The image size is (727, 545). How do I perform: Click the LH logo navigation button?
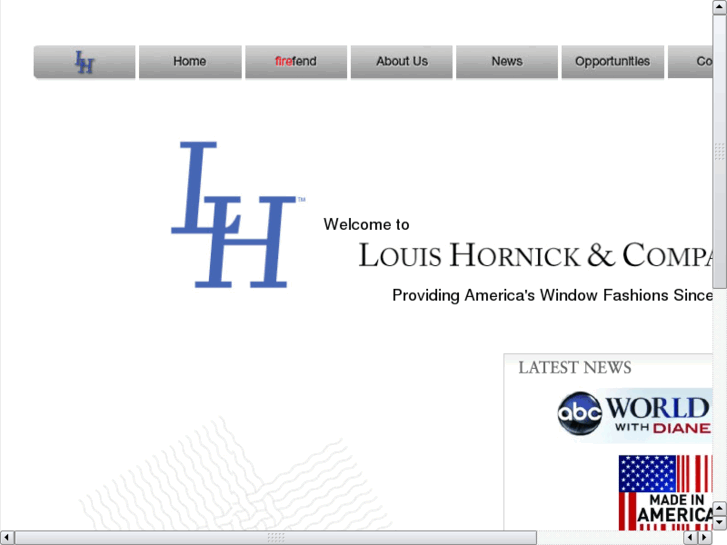pos(84,62)
